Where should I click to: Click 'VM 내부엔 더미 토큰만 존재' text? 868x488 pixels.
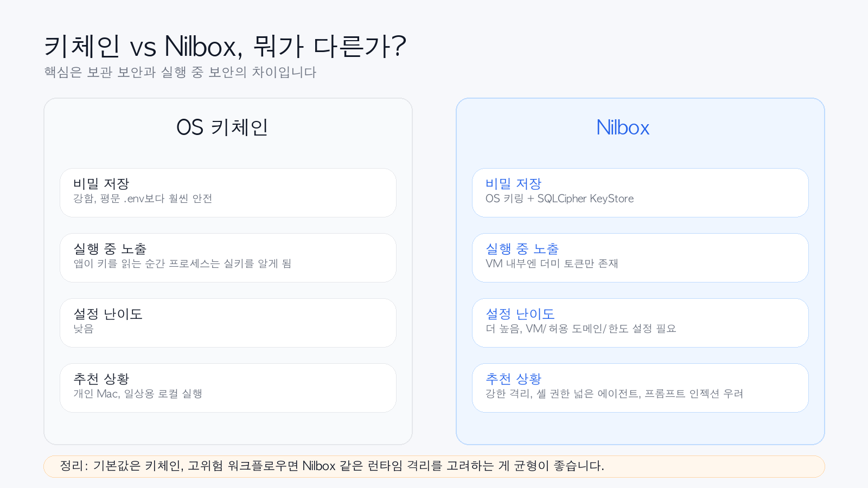click(x=552, y=264)
